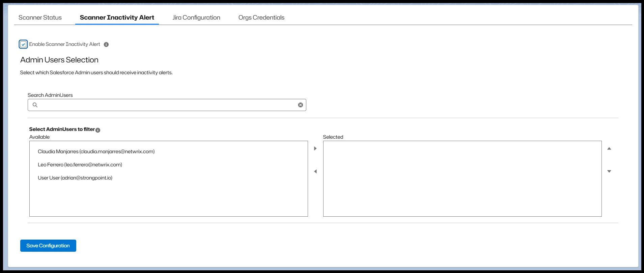Select User User (adrian@strongpoint.io) from the Available list
This screenshot has width=644, height=273.
coord(75,178)
